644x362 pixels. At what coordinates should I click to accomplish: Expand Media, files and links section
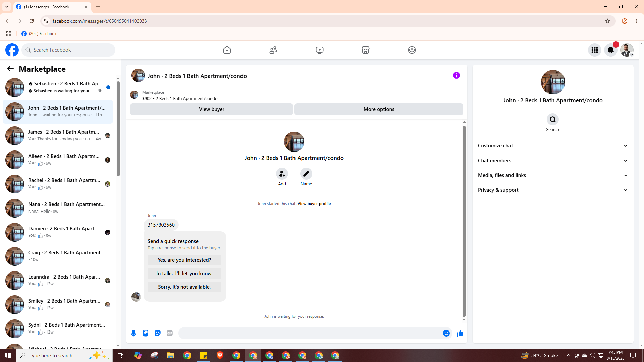coord(552,175)
